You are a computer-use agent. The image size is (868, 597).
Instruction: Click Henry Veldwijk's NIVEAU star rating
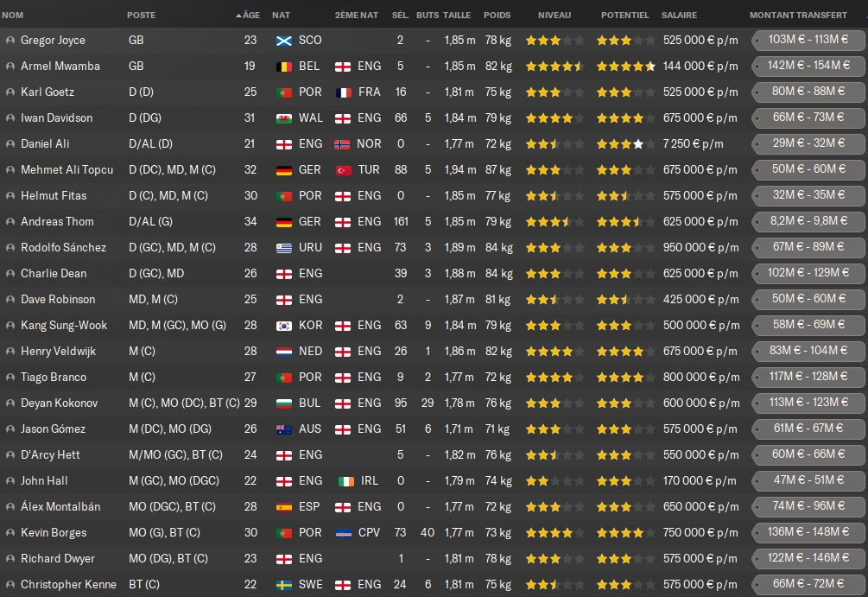point(554,352)
